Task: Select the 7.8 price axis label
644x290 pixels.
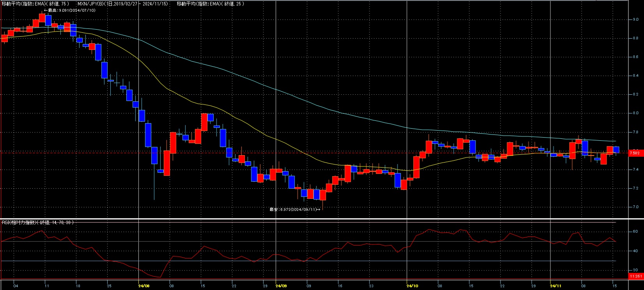Action: coord(635,132)
